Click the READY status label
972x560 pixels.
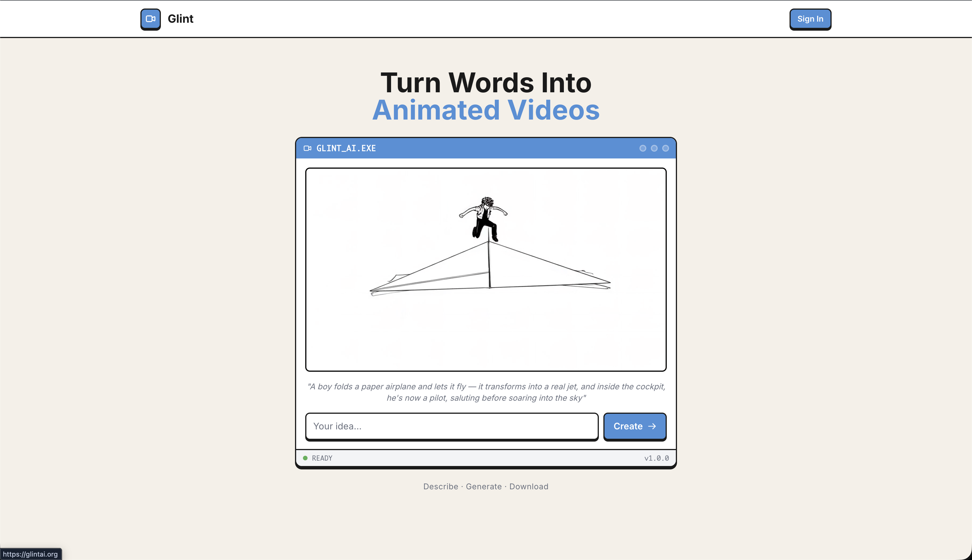tap(322, 458)
